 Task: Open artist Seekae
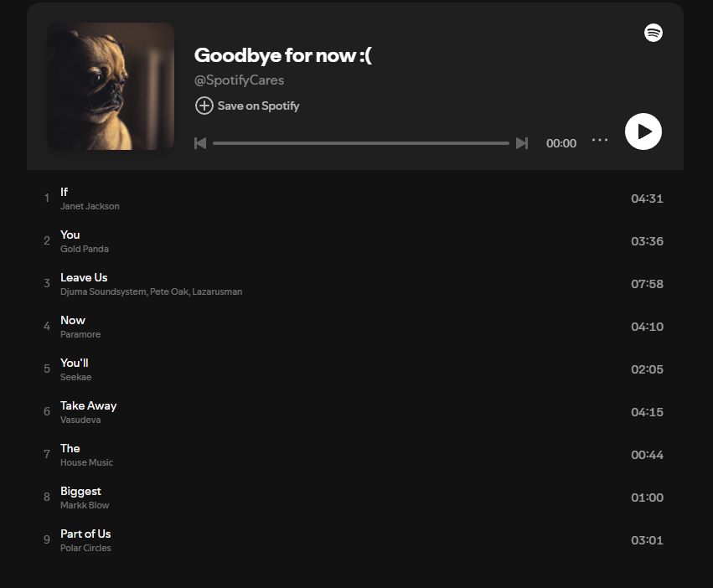[76, 377]
